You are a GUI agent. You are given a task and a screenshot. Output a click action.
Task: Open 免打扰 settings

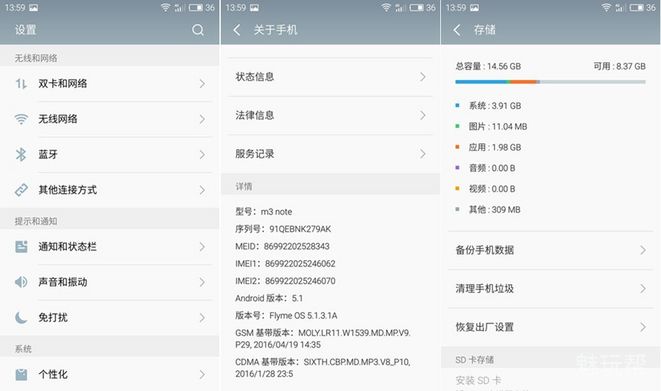110,317
